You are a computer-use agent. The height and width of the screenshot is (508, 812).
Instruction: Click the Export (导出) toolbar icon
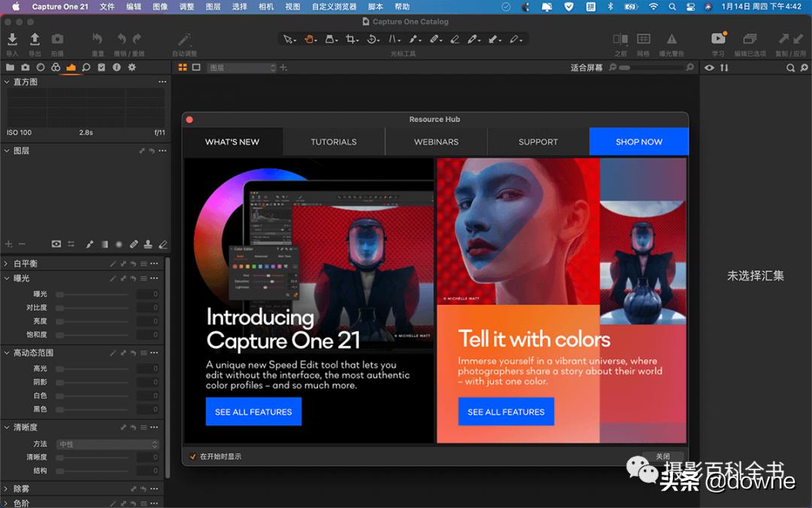35,40
